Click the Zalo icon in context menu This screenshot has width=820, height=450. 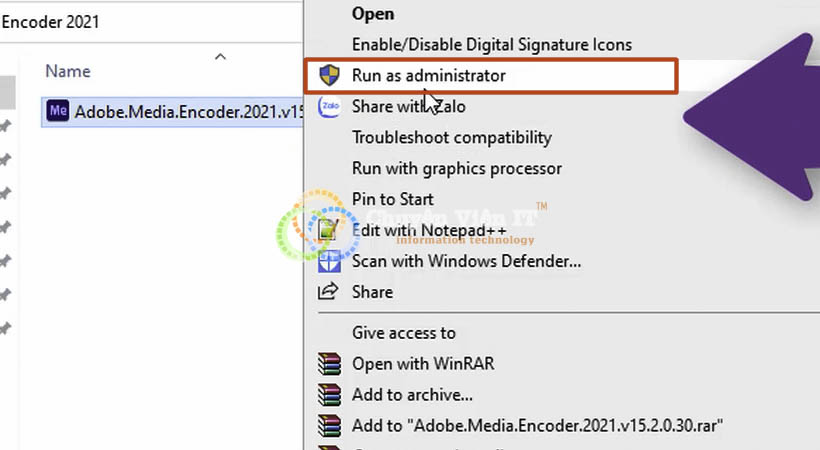[329, 107]
